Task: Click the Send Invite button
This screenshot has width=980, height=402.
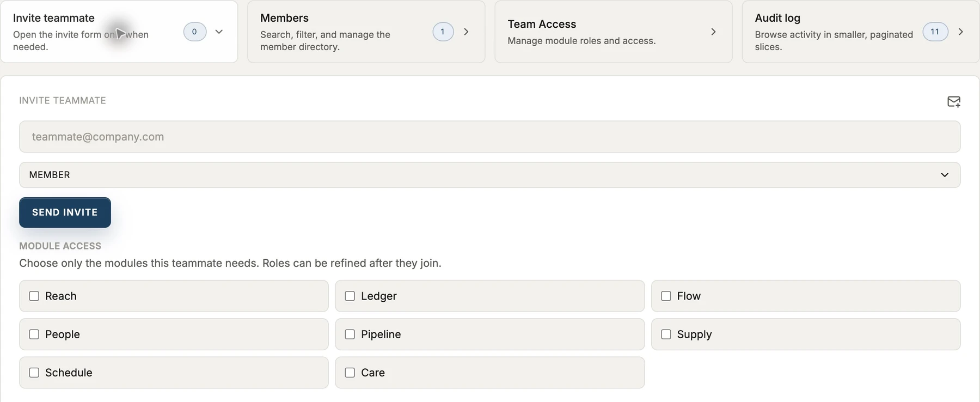Action: pyautogui.click(x=65, y=212)
